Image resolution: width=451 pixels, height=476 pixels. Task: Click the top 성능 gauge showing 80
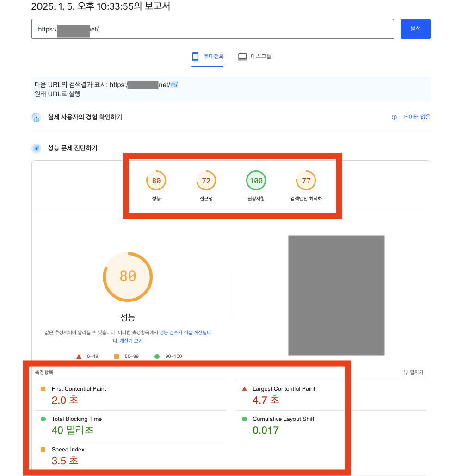pos(156,181)
